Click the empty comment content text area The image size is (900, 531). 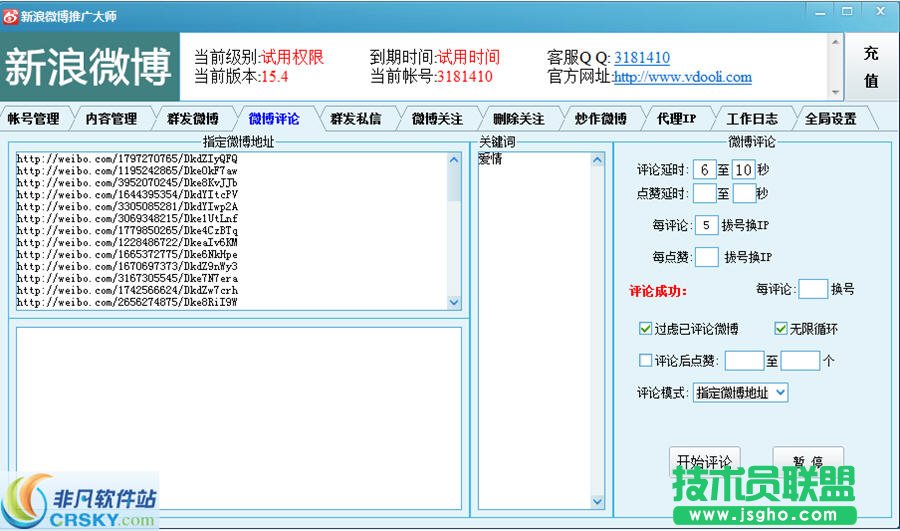tap(239, 418)
